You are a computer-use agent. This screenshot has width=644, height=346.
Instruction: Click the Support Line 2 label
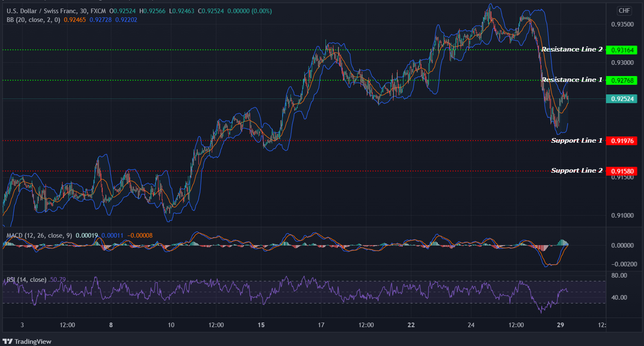576,170
